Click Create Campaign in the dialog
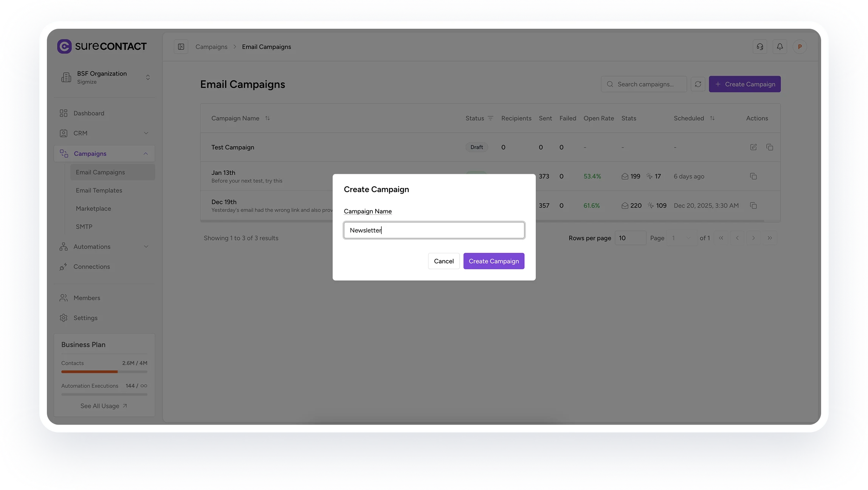 [493, 261]
